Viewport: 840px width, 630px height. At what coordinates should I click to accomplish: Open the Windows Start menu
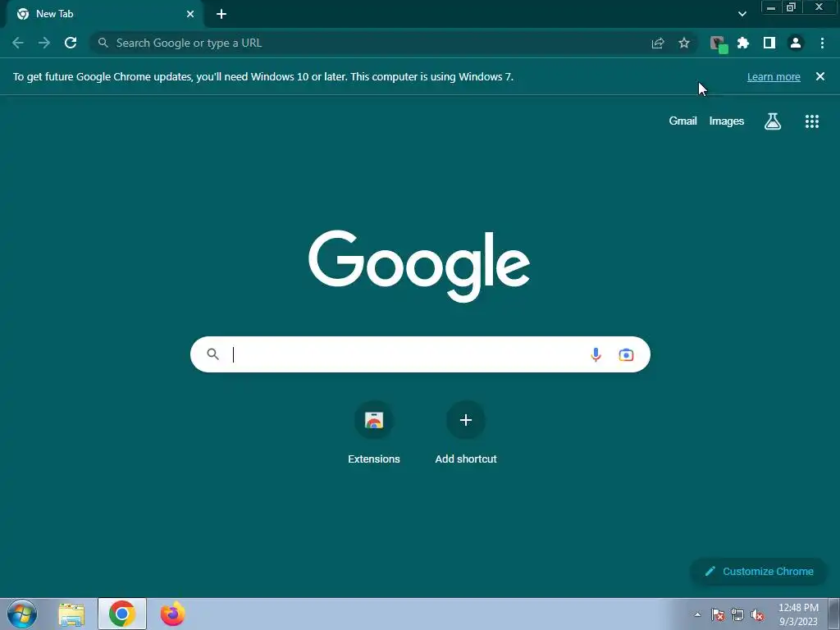point(22,614)
